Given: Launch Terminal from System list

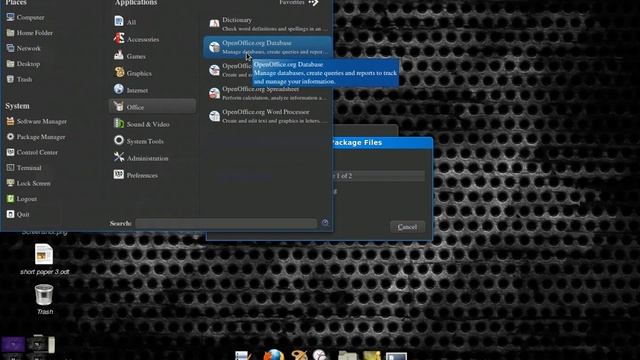Looking at the screenshot, I should pyautogui.click(x=24, y=168).
